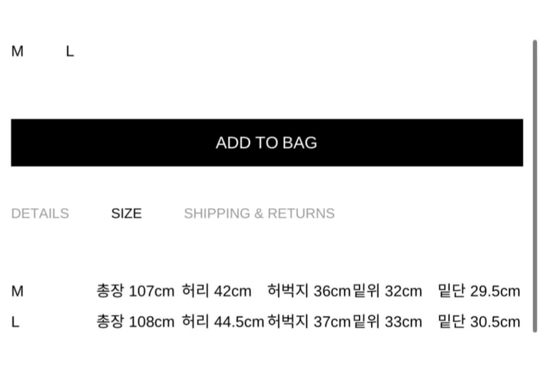
Task: Click the 밑단 29.5cm measurement
Action: pyautogui.click(x=479, y=291)
